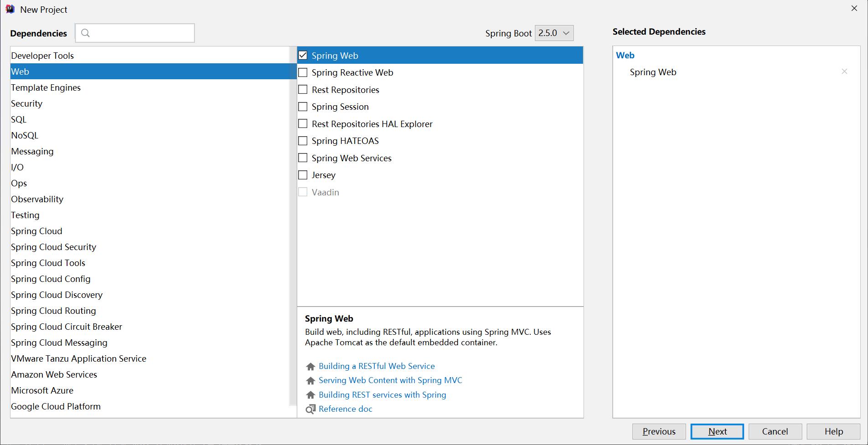Select the Spring Web Services checkbox
The height and width of the screenshot is (445, 868).
pyautogui.click(x=303, y=158)
